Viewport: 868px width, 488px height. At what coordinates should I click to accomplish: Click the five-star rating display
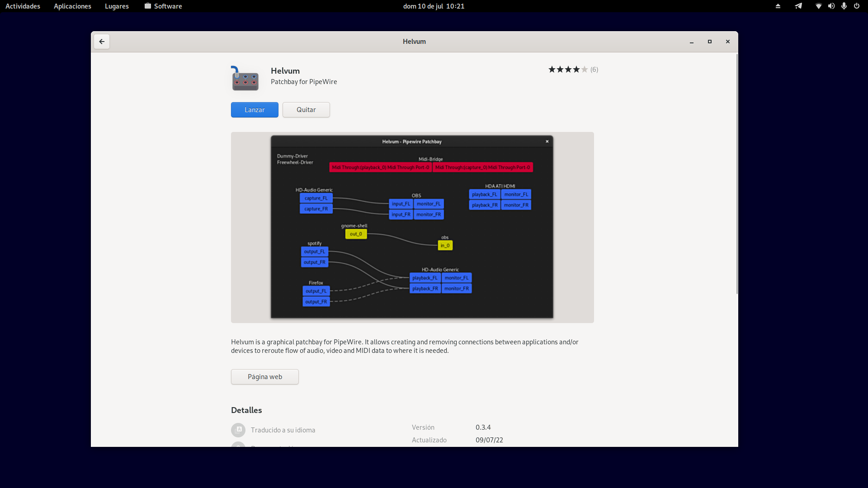pyautogui.click(x=568, y=70)
